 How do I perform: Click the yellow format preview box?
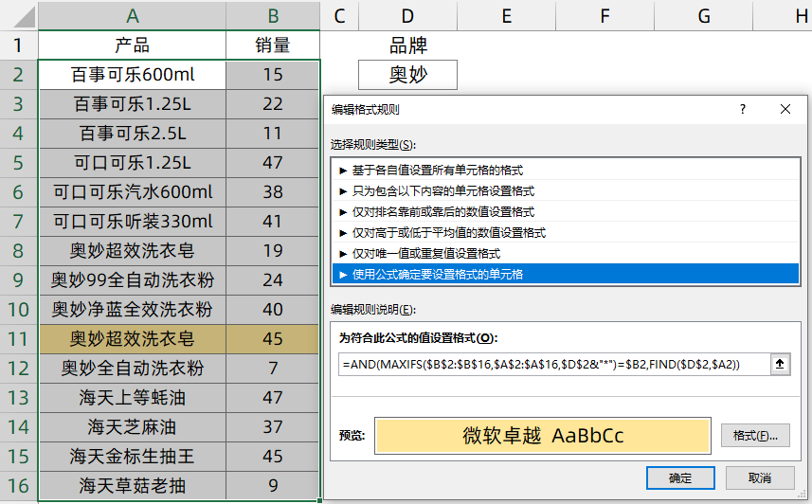click(x=543, y=436)
